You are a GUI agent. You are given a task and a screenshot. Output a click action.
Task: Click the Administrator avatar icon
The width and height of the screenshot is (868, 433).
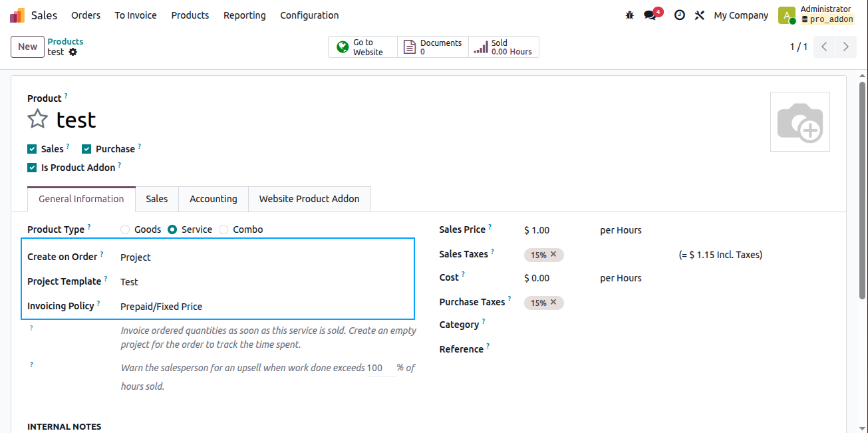tap(787, 15)
